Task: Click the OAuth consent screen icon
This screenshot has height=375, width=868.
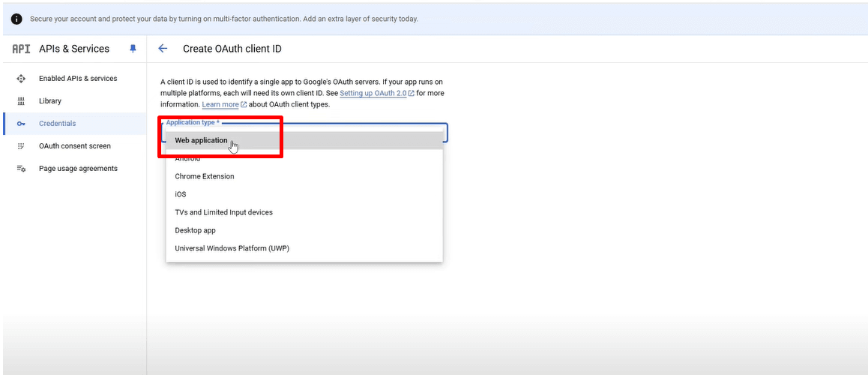Action: coord(21,146)
